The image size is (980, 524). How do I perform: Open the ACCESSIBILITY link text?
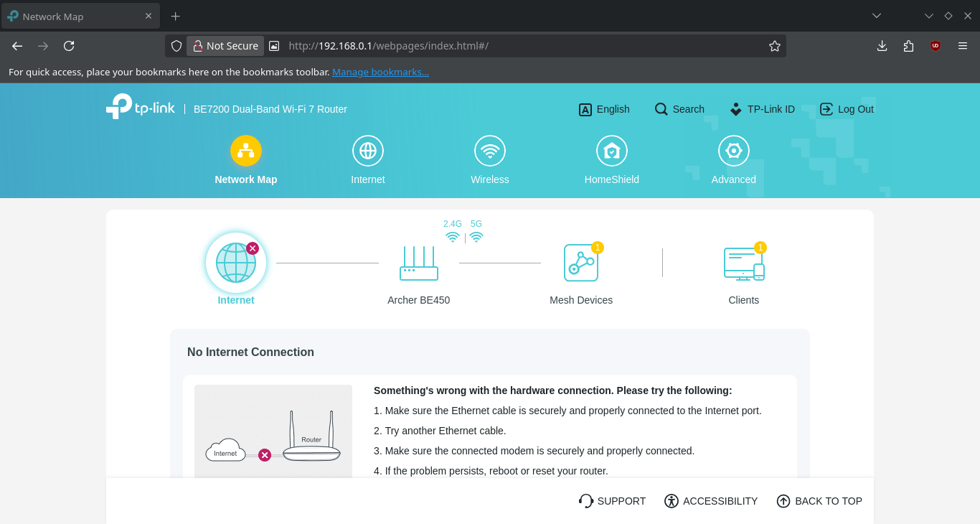pyautogui.click(x=720, y=501)
